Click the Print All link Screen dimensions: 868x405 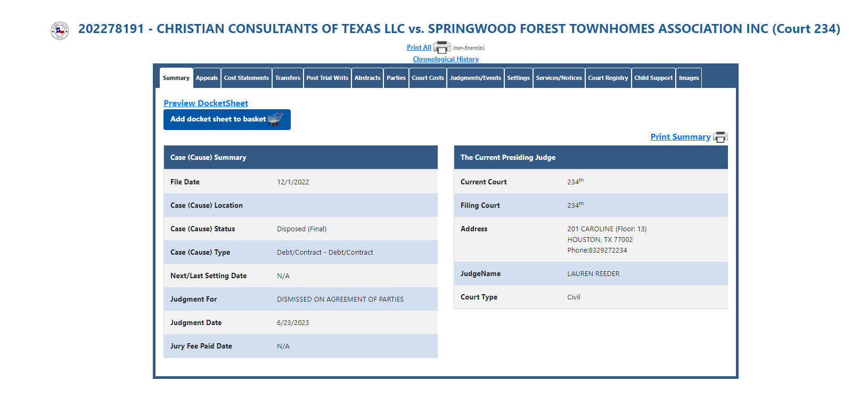pos(419,47)
